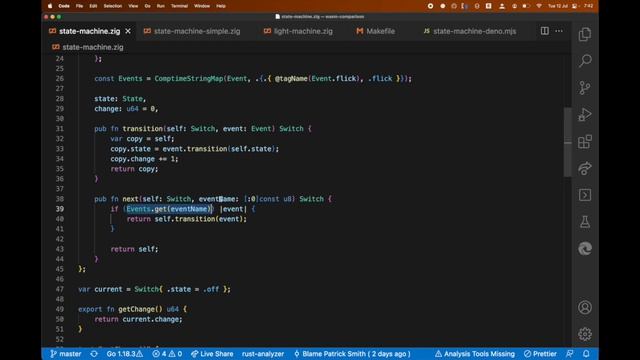Open the Run and Debug view
This screenshot has width=640, height=360.
[x=584, y=115]
